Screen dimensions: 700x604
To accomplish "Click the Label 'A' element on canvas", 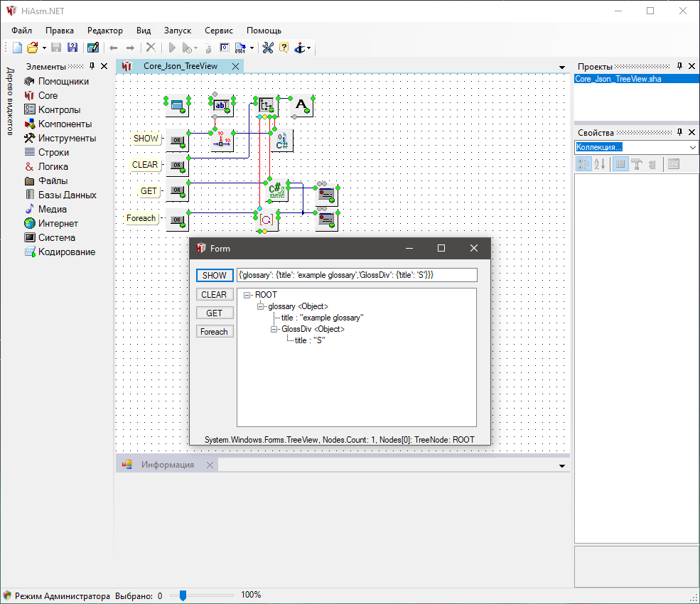I will (x=301, y=105).
